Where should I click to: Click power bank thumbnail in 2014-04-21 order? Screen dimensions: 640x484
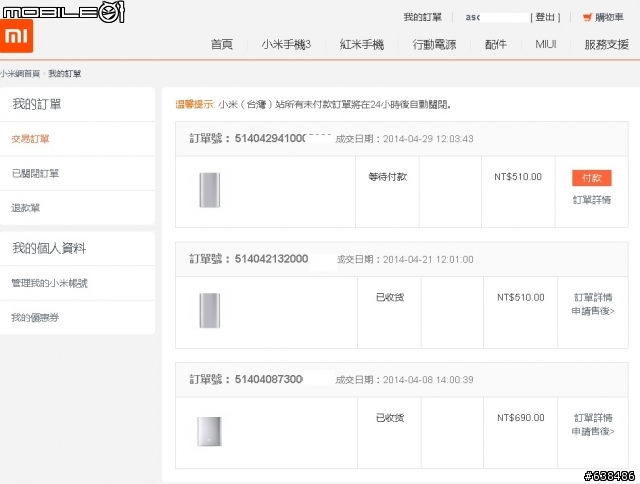click(x=210, y=311)
